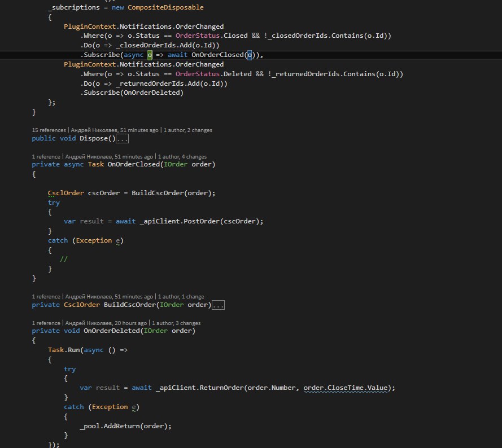Open '1 author, 4 changes' CodeLens link
The image size is (502, 448).
click(x=182, y=157)
